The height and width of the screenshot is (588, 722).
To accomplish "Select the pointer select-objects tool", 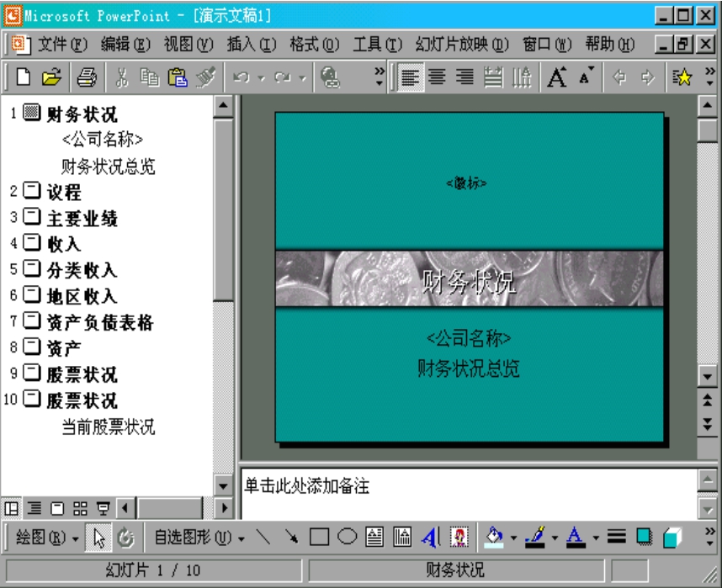I will pyautogui.click(x=98, y=538).
